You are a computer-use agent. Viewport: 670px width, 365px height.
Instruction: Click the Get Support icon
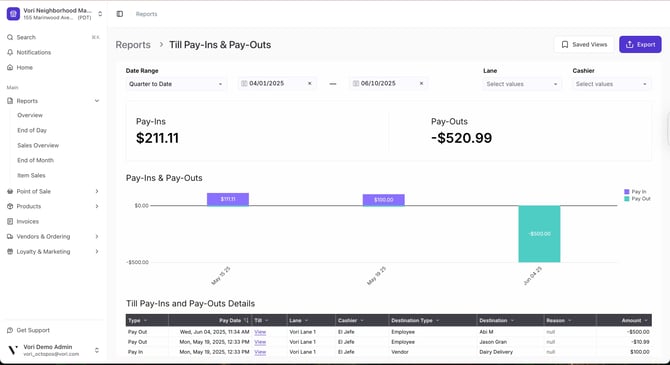click(x=10, y=330)
